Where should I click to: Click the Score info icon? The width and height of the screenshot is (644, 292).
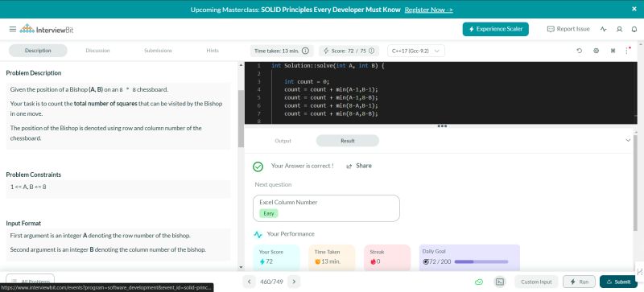point(371,51)
